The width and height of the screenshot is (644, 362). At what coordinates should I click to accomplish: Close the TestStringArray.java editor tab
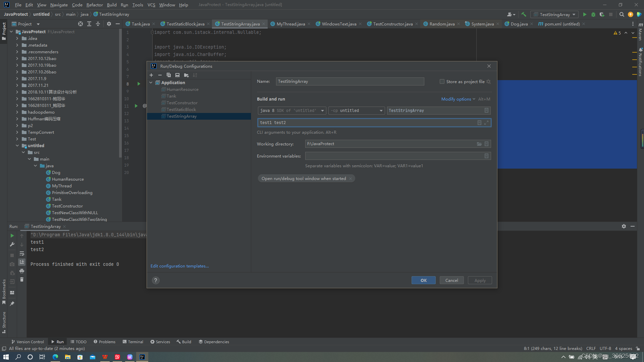click(264, 24)
